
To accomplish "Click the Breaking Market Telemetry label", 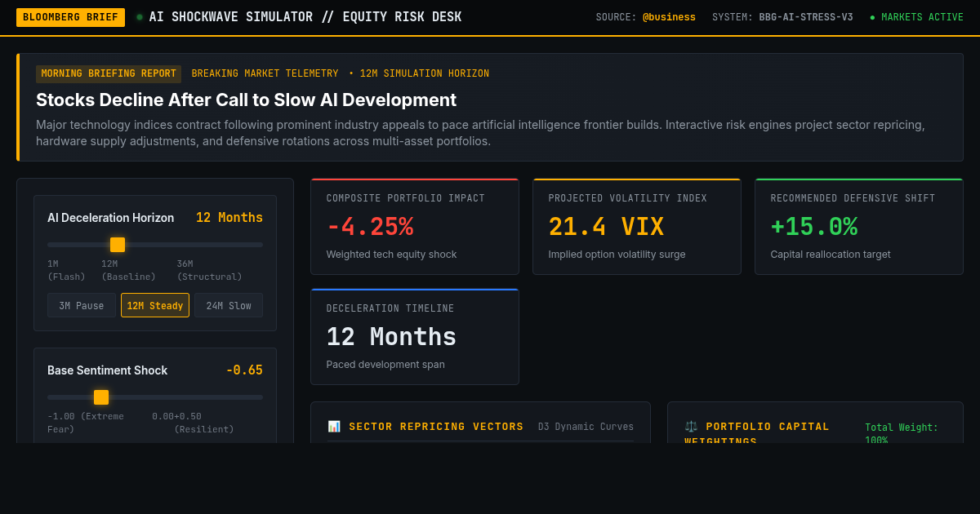I will tap(265, 73).
